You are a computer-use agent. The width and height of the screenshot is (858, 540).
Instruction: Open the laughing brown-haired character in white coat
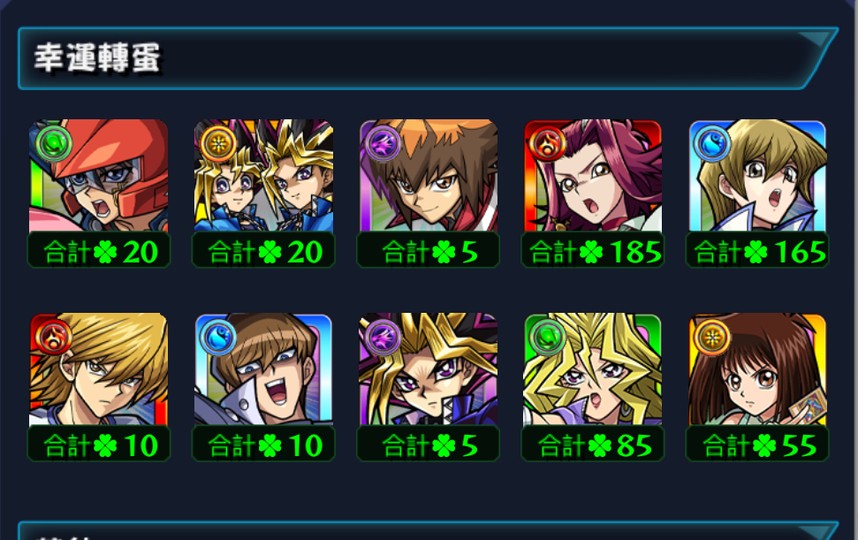[263, 369]
